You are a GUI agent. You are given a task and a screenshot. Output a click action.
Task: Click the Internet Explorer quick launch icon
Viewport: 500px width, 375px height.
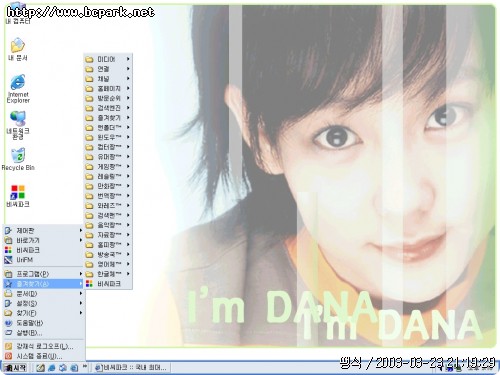click(x=52, y=368)
